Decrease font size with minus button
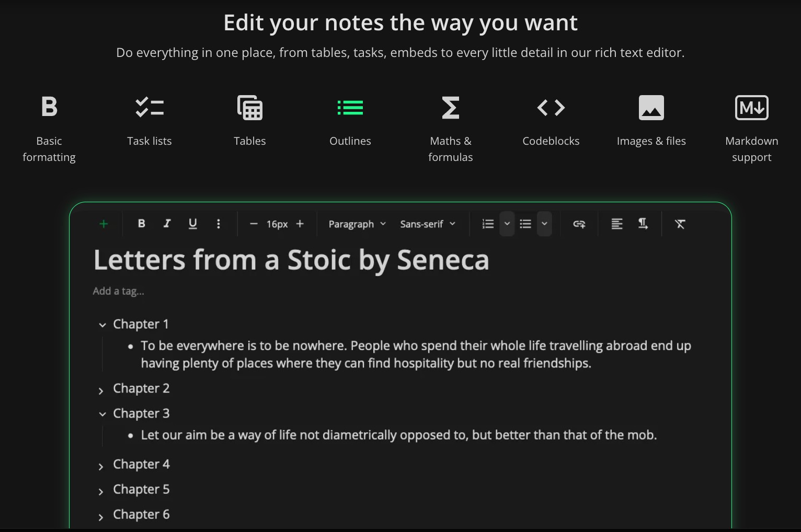 [x=254, y=224]
